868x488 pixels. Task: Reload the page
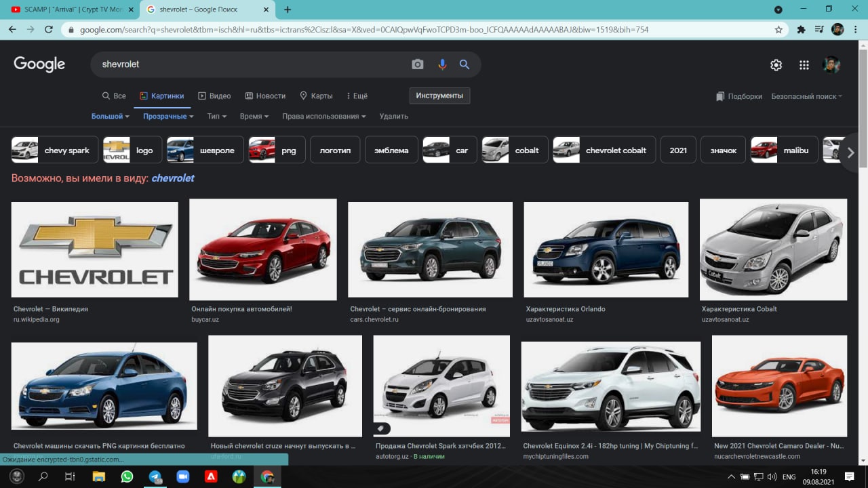click(x=49, y=30)
